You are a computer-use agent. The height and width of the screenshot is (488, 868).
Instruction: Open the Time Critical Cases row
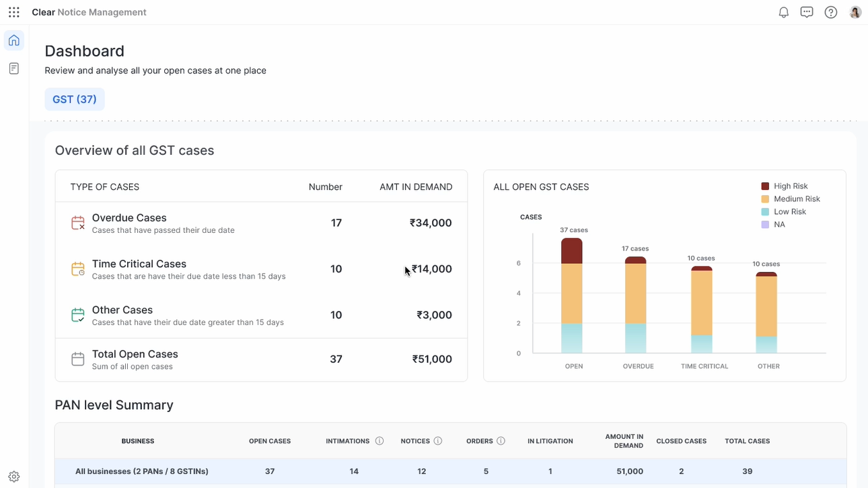[261, 269]
